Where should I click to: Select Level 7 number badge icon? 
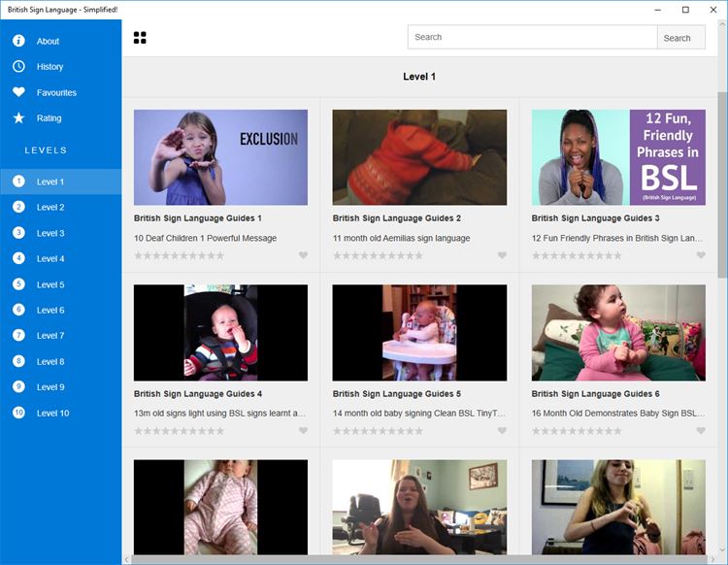(x=18, y=335)
